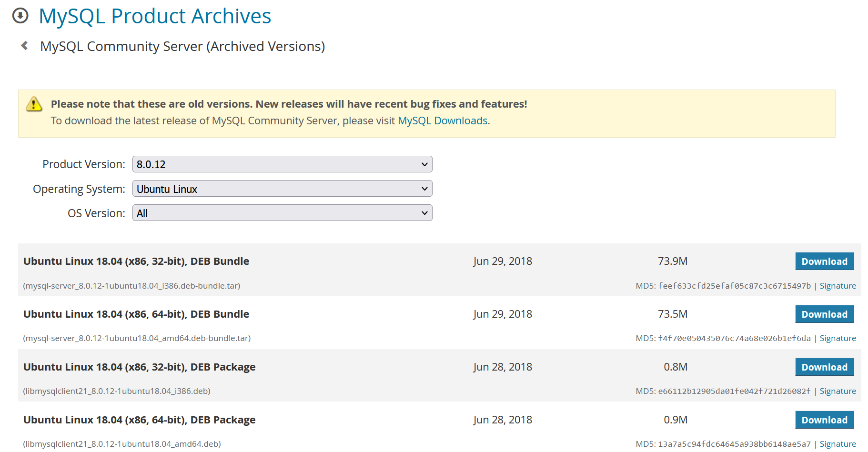Click the MySQL Product Archives heading
The height and width of the screenshot is (452, 868).
coord(155,16)
